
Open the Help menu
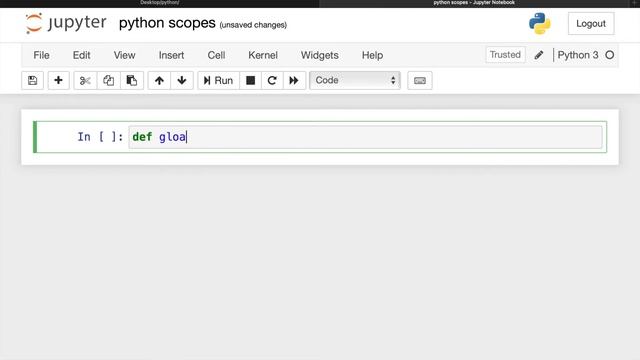tap(372, 55)
